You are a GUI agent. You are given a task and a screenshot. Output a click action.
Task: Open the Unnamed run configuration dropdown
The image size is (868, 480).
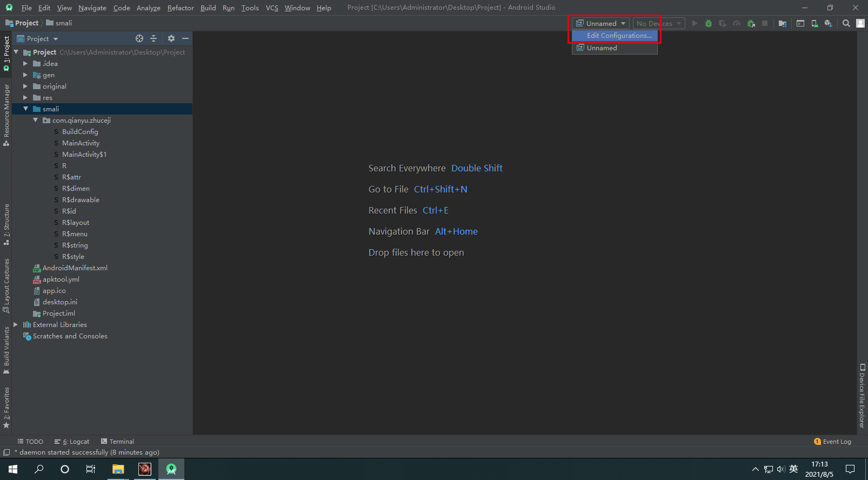click(600, 23)
